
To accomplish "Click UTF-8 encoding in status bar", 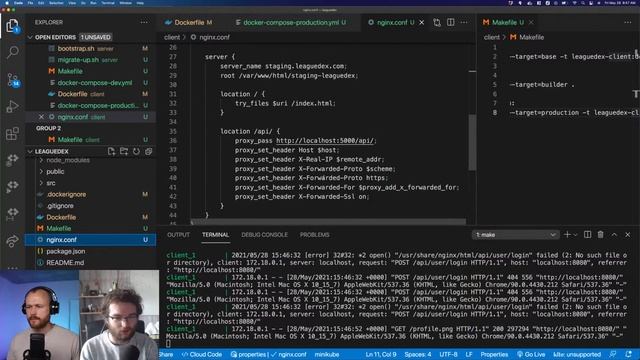I will tap(448, 354).
